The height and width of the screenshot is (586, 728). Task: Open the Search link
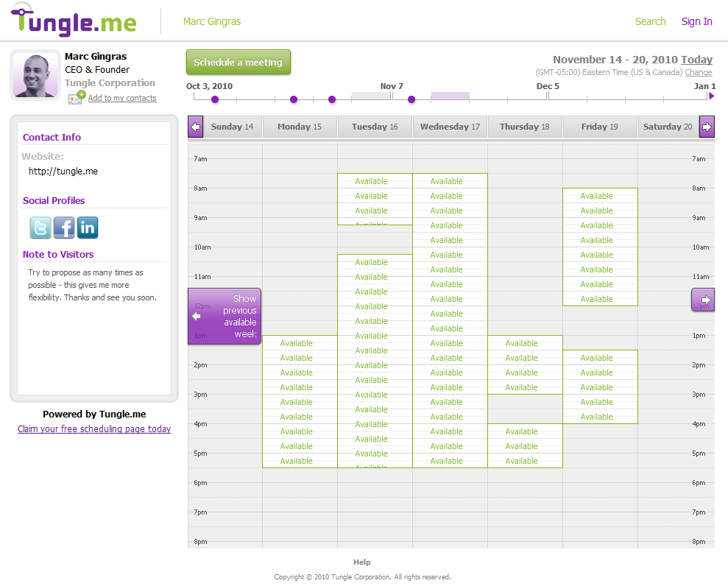[650, 21]
